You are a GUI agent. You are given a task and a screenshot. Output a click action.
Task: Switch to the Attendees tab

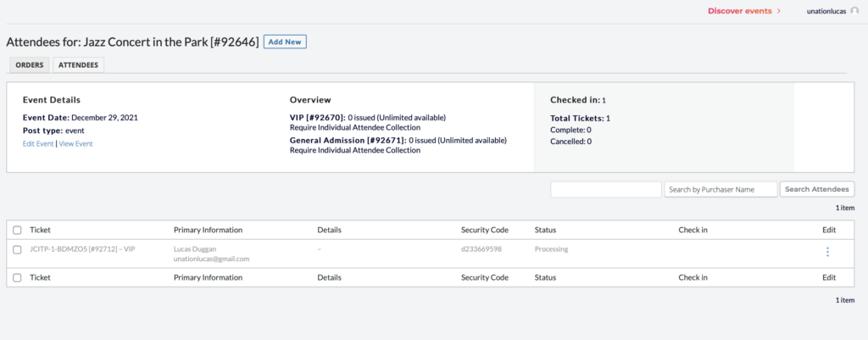click(x=78, y=64)
